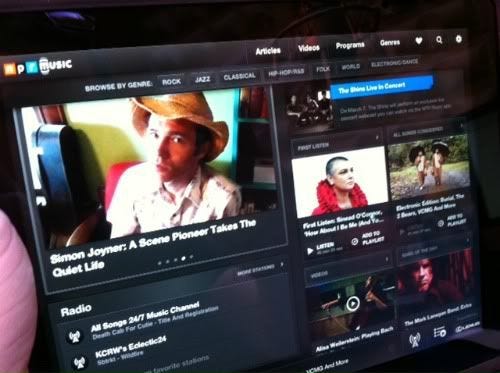Tap the Radio section heading
This screenshot has width=500, height=373.
76,310
